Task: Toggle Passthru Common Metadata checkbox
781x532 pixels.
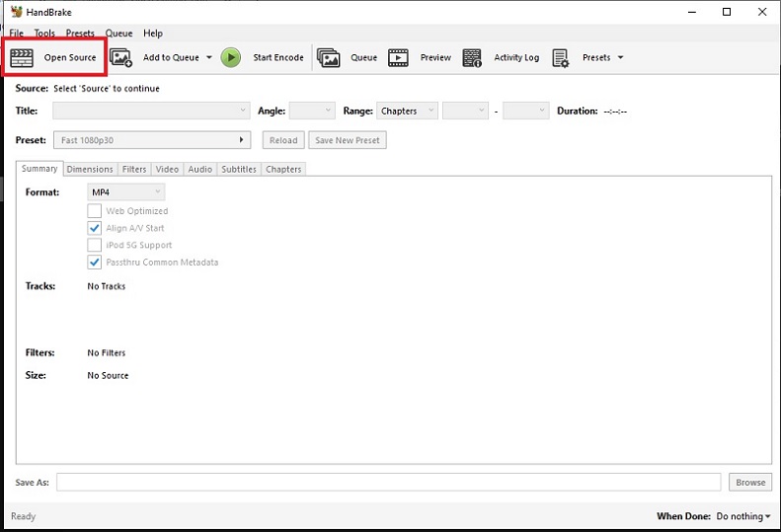Action: [95, 263]
